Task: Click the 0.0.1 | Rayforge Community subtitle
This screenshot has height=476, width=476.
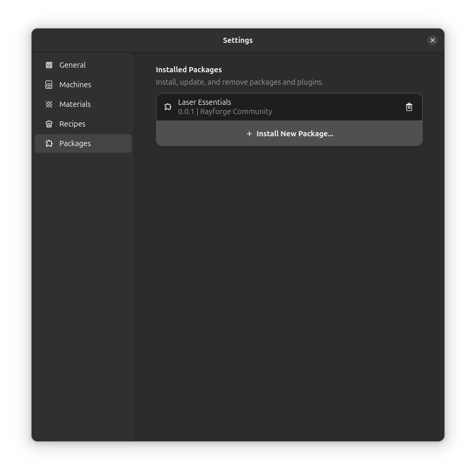Action: tap(225, 112)
